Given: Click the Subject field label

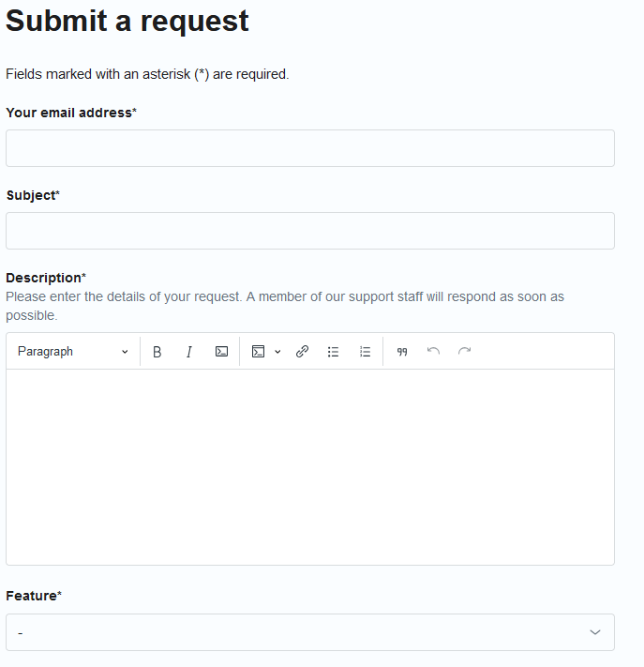Looking at the screenshot, I should coord(30,195).
